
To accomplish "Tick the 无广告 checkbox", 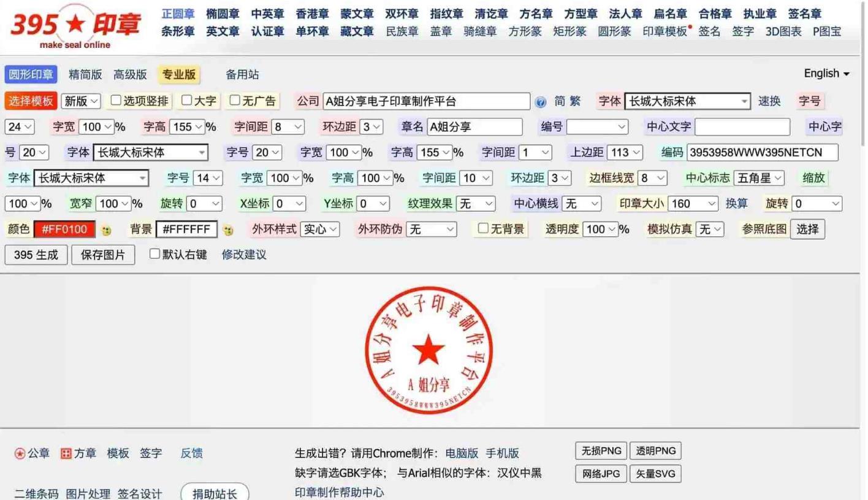I will pyautogui.click(x=235, y=100).
